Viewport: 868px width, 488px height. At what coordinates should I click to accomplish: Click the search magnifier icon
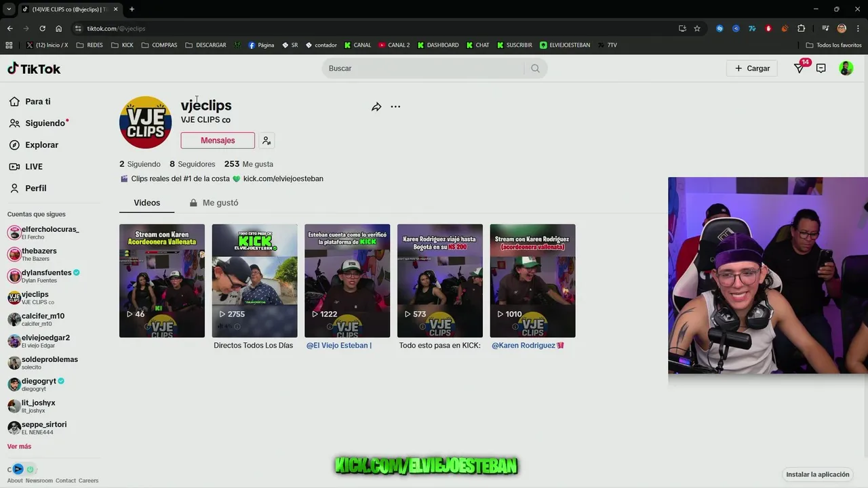point(535,68)
